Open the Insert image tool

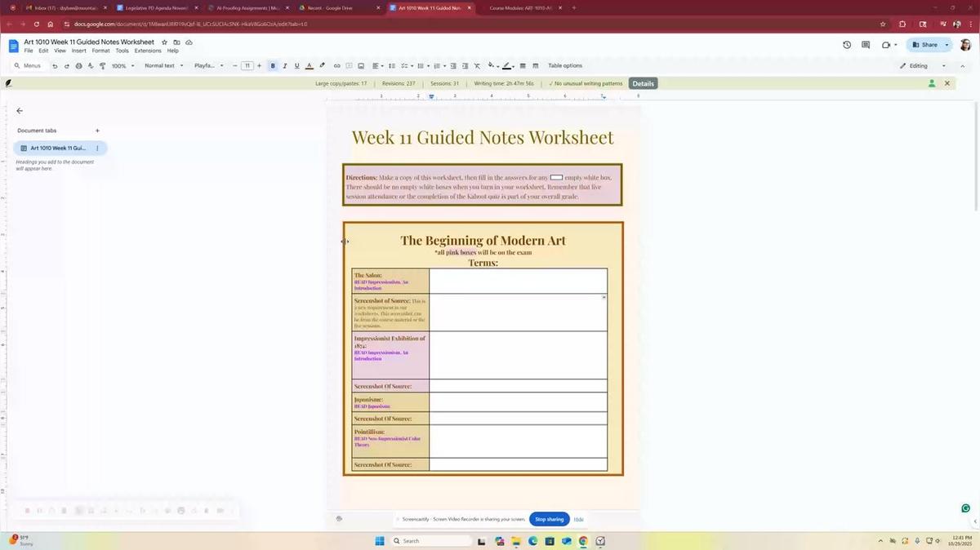tap(360, 65)
